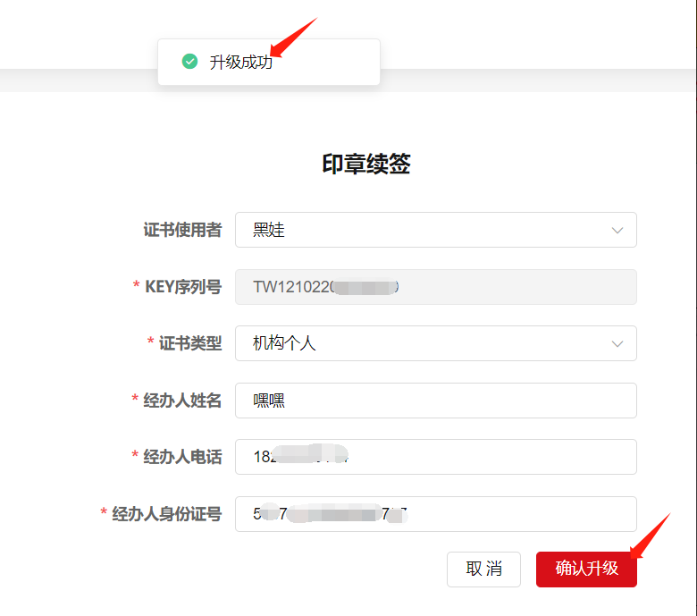The height and width of the screenshot is (616, 697).
Task: Click the 经办人身份证号 field label
Action: pyautogui.click(x=166, y=514)
